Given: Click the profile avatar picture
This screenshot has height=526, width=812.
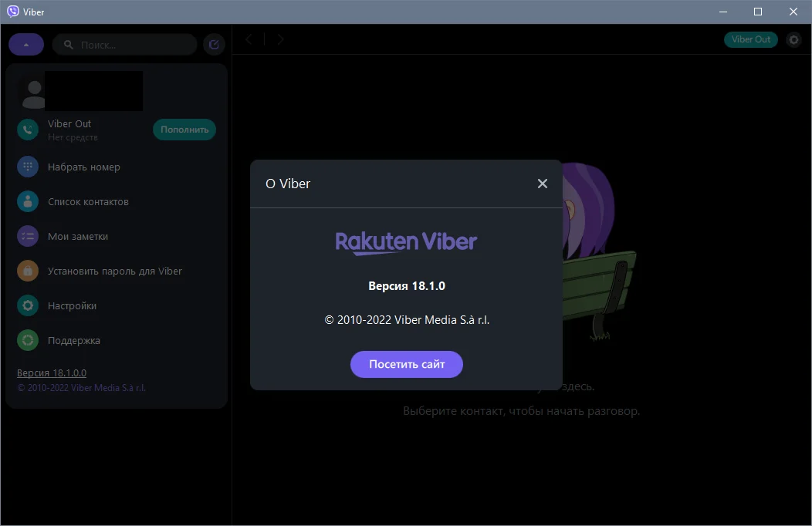Looking at the screenshot, I should (33, 93).
